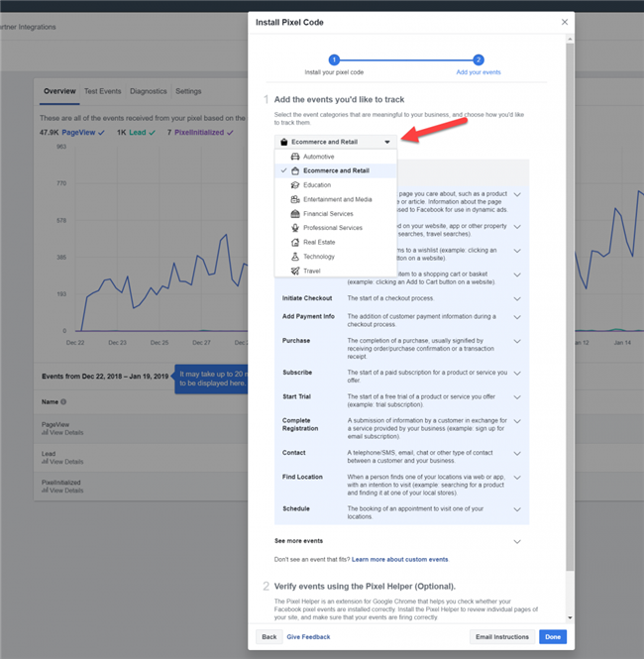The height and width of the screenshot is (659, 644).
Task: Open the Ecommerce and Retail dropdown
Action: [x=335, y=142]
